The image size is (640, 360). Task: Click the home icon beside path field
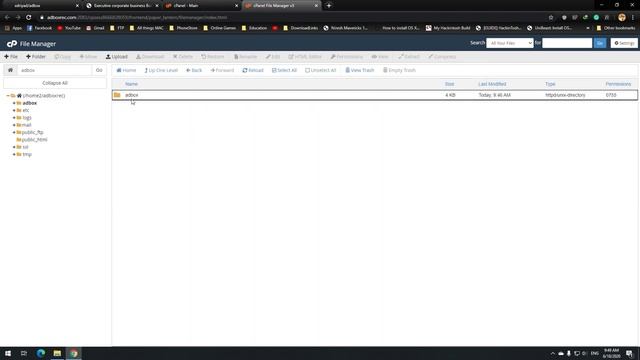tap(10, 70)
